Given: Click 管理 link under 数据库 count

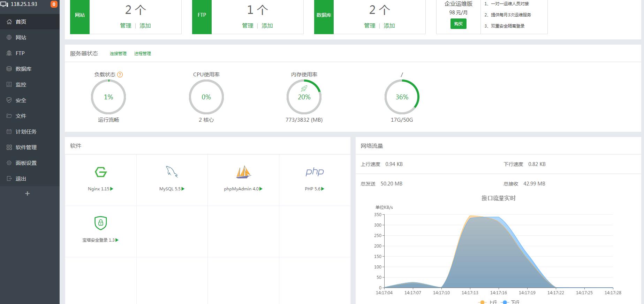Looking at the screenshot, I should pyautogui.click(x=370, y=26).
